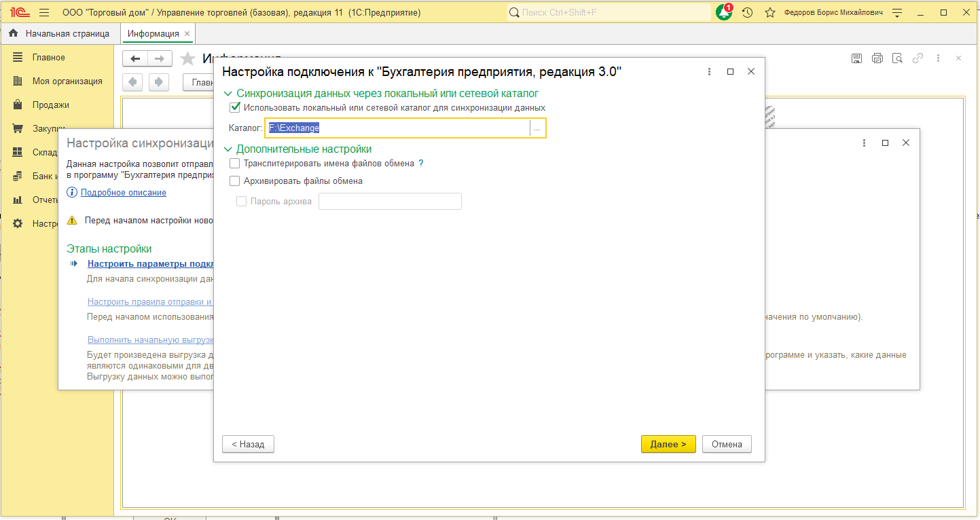Open print preview icon on Информация
980x520 pixels.
pyautogui.click(x=897, y=58)
